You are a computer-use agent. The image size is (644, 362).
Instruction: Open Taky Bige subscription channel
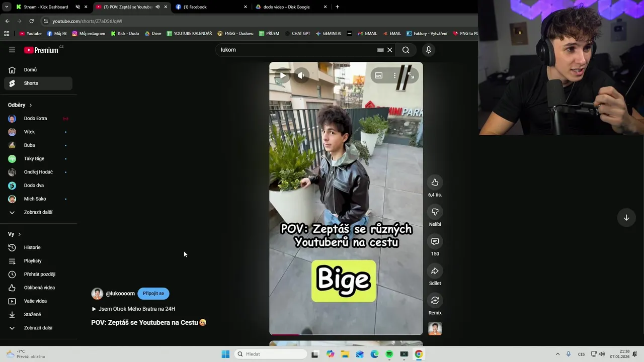pos(38,159)
